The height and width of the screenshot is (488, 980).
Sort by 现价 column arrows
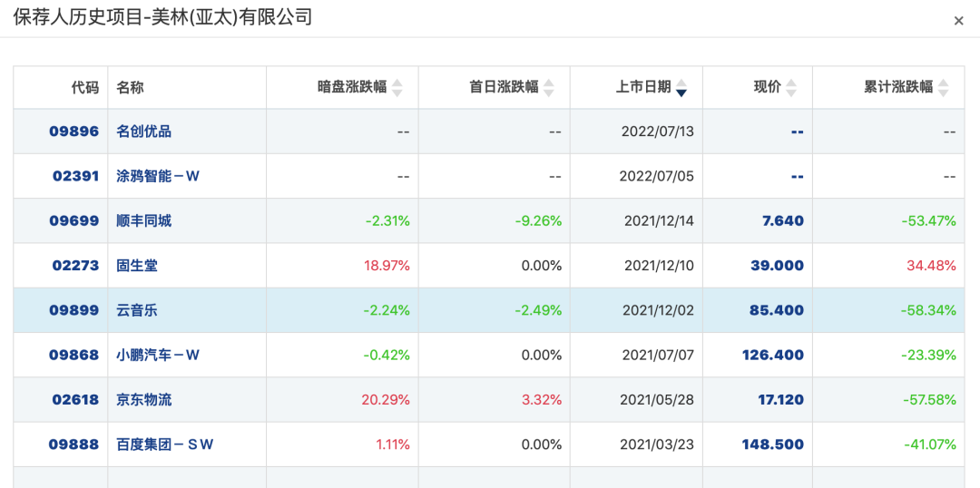tap(791, 87)
